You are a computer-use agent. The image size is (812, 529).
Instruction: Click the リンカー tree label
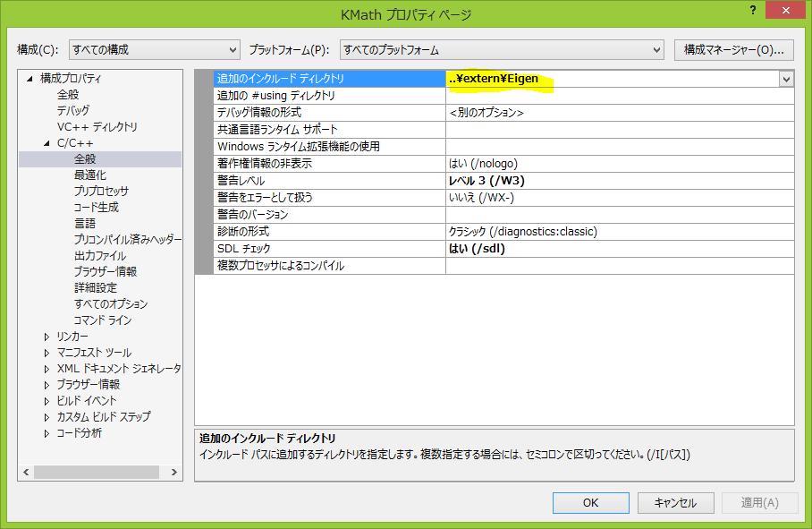tap(72, 337)
